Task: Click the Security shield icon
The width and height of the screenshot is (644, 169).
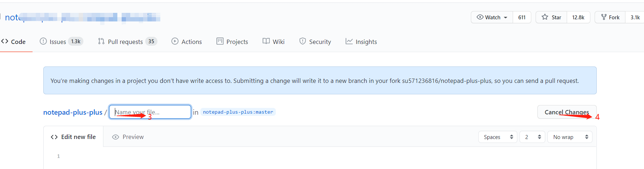Action: point(303,41)
